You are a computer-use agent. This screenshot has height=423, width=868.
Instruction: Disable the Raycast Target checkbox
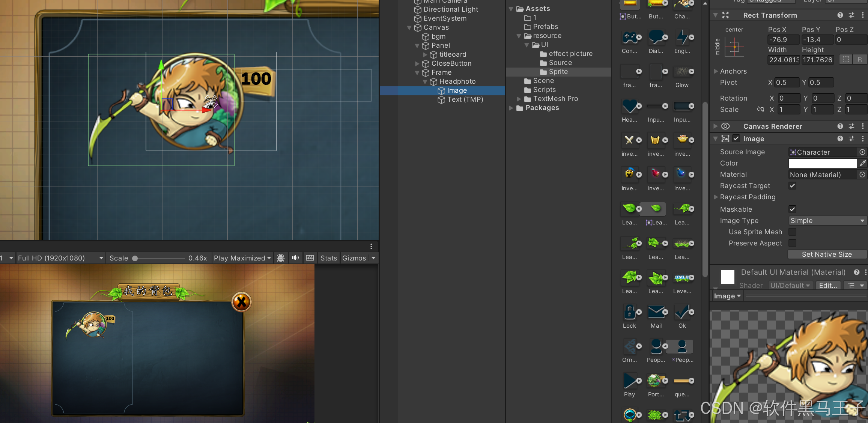(x=792, y=186)
